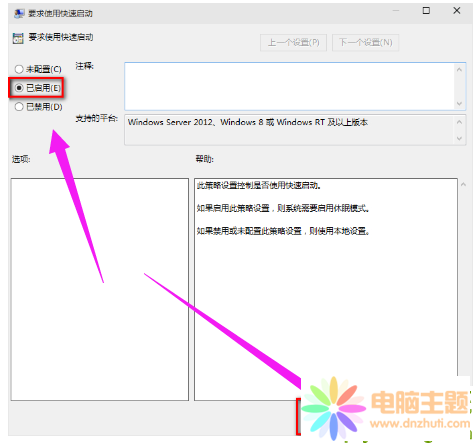
Task: Click the Windows Server 2012 supported platform text
Action: coord(248,122)
